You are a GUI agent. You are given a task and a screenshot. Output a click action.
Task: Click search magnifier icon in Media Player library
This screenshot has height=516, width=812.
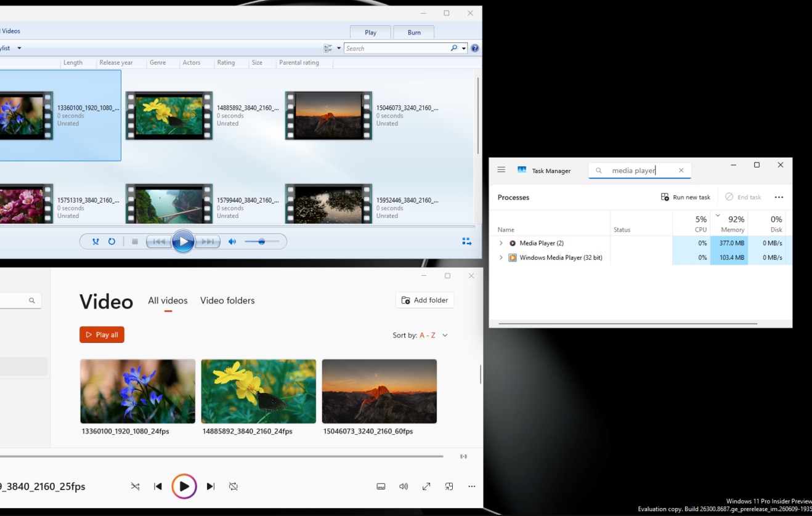[454, 48]
